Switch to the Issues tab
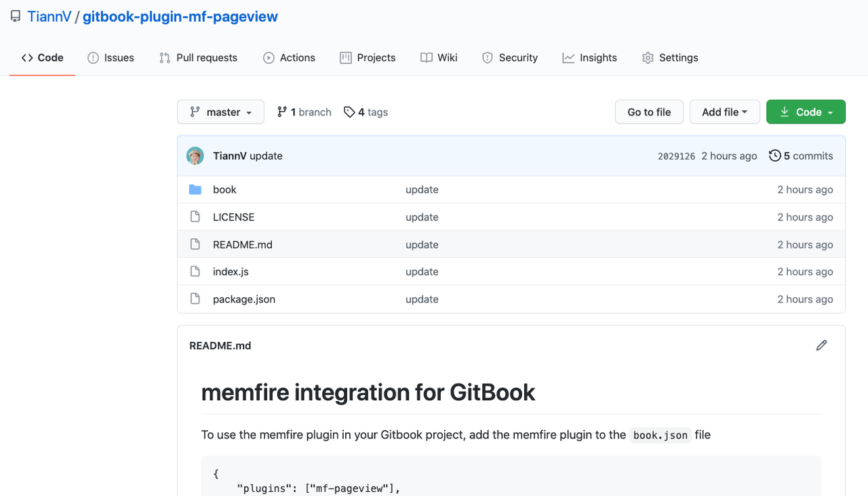868x496 pixels. 111,58
